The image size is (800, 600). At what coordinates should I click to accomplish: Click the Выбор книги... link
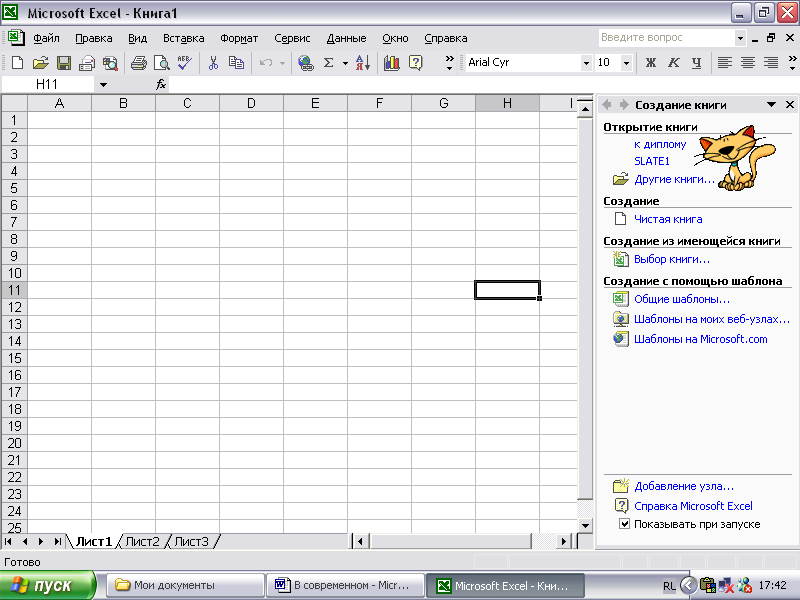[671, 259]
